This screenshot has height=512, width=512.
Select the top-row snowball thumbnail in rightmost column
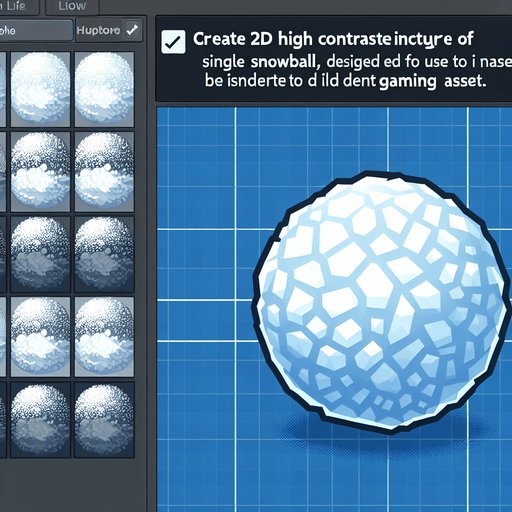click(104, 89)
